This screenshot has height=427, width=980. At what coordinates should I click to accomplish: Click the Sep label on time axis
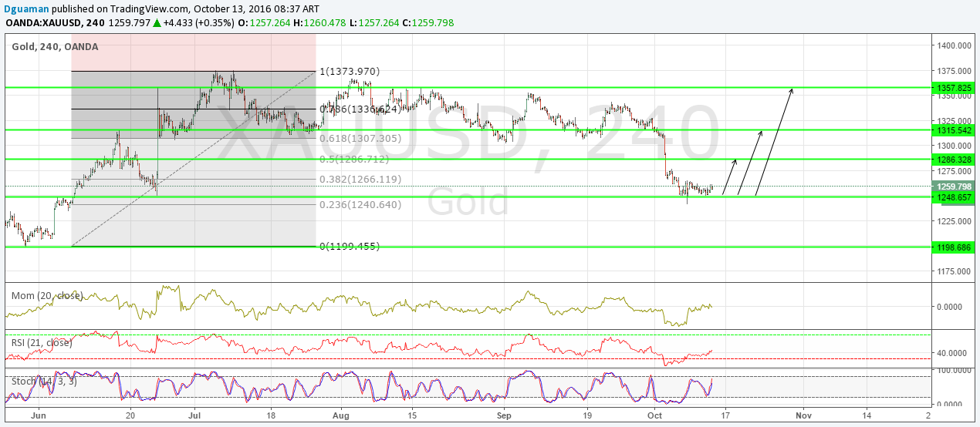(504, 415)
